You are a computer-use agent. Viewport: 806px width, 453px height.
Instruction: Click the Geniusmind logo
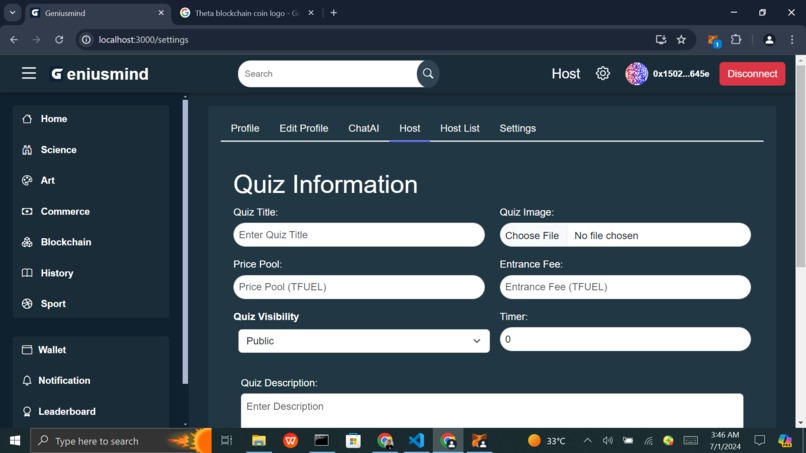pyautogui.click(x=100, y=74)
